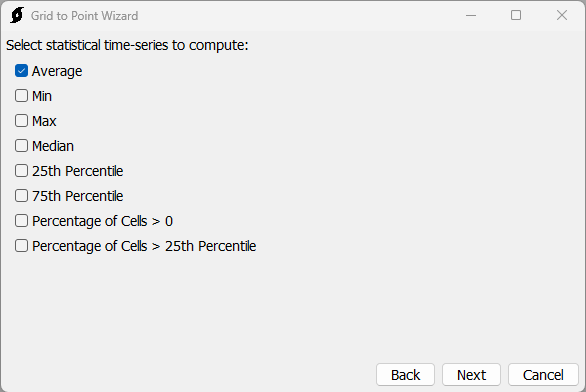Enable the 25th Percentile checkbox

21,171
